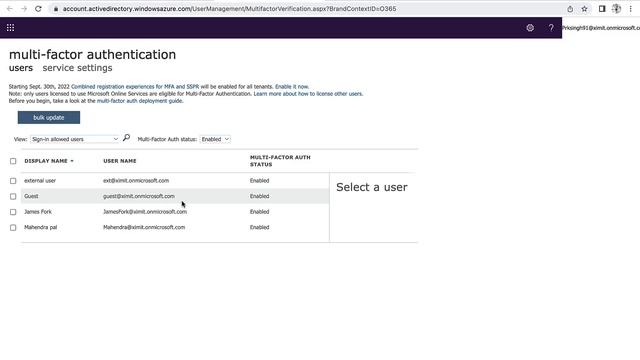Image resolution: width=640 pixels, height=360 pixels.
Task: Open the help question mark icon
Action: click(x=551, y=28)
